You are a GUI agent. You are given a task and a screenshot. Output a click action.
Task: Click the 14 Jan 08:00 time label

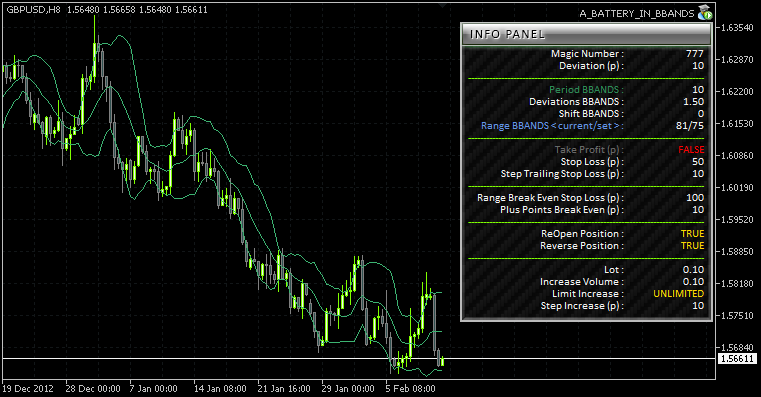point(220,389)
